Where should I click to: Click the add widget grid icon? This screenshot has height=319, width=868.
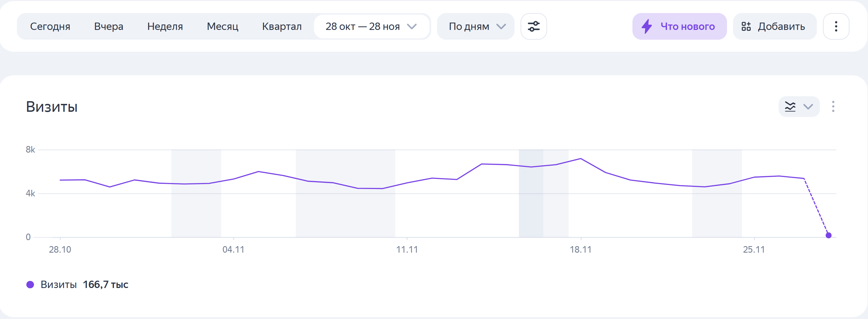[x=746, y=26]
